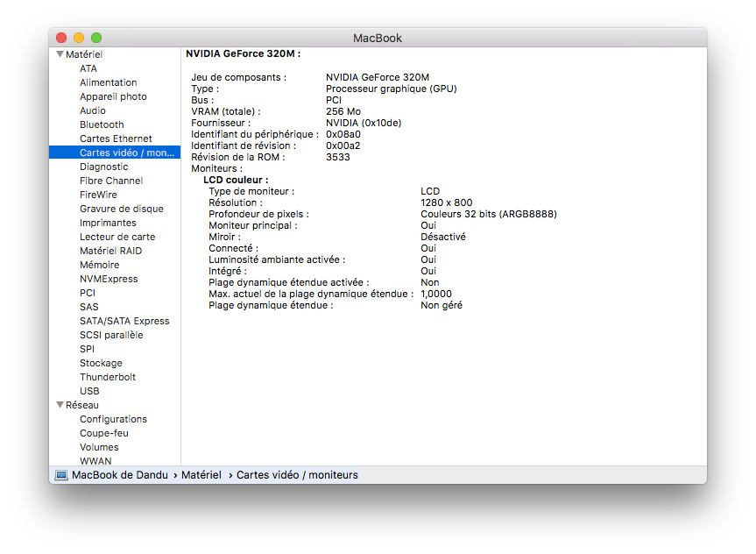
Task: Select NVMExpress in the sidebar
Action: tap(109, 279)
